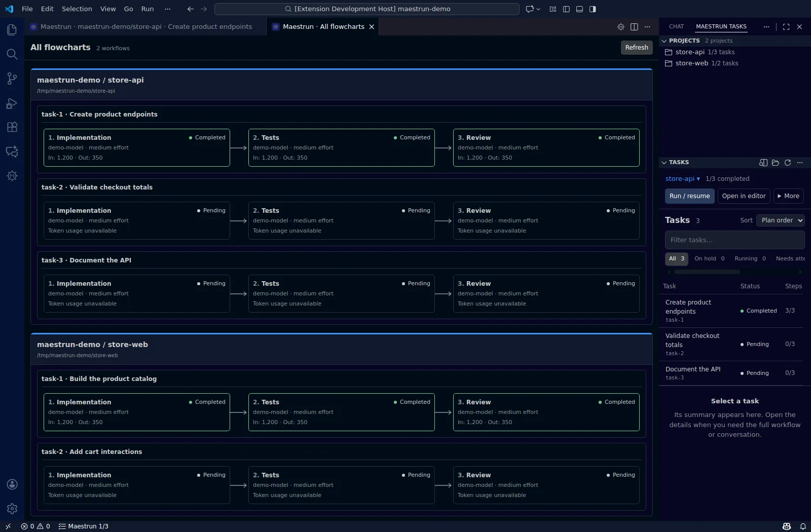The height and width of the screenshot is (532, 811).
Task: Select the Running filter chip
Action: click(x=750, y=259)
